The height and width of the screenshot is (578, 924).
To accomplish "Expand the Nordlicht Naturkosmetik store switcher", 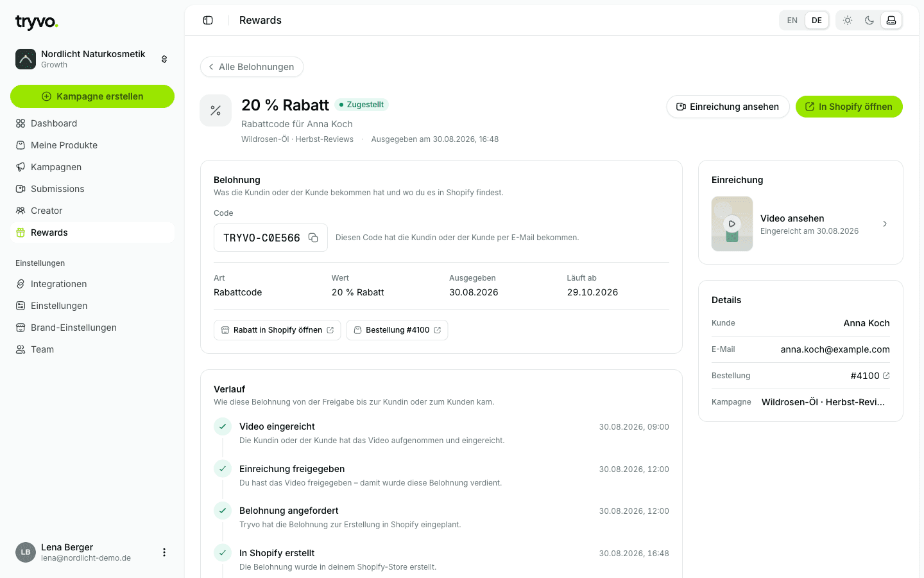I will point(164,59).
